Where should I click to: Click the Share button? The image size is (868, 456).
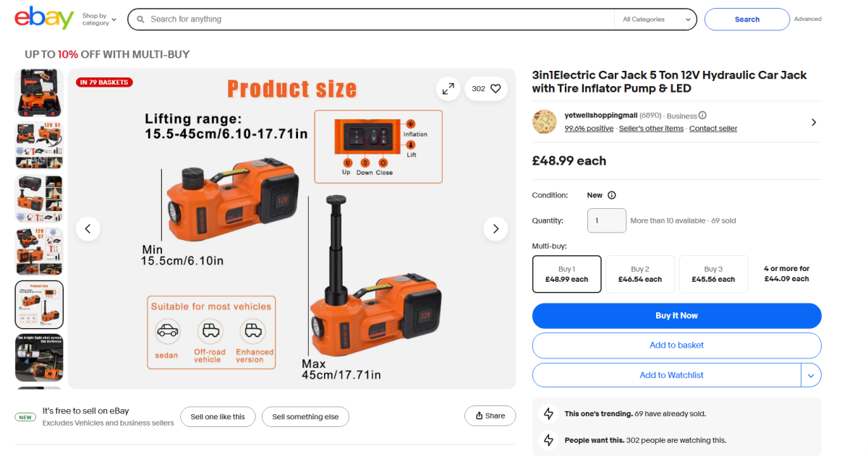[x=490, y=416]
